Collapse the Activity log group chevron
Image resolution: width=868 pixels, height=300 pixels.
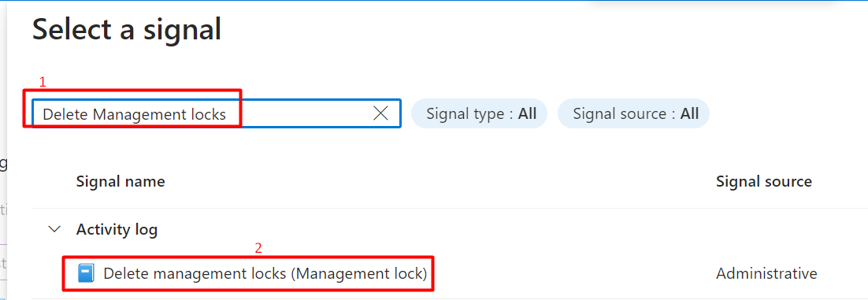(x=54, y=229)
